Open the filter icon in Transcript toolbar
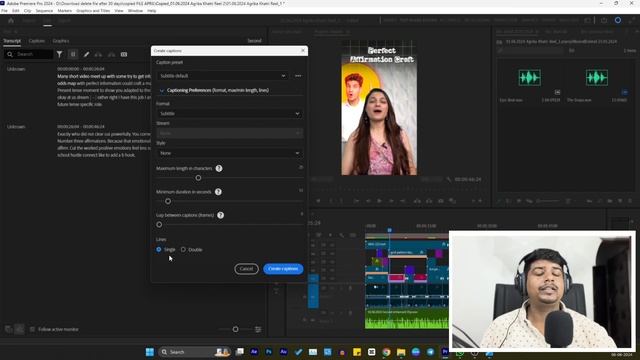 tap(60, 54)
